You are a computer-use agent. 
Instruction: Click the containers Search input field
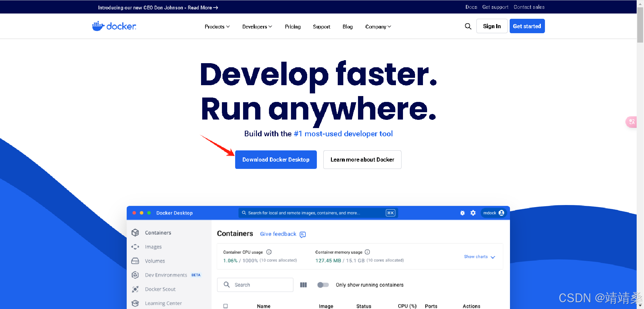tap(255, 285)
